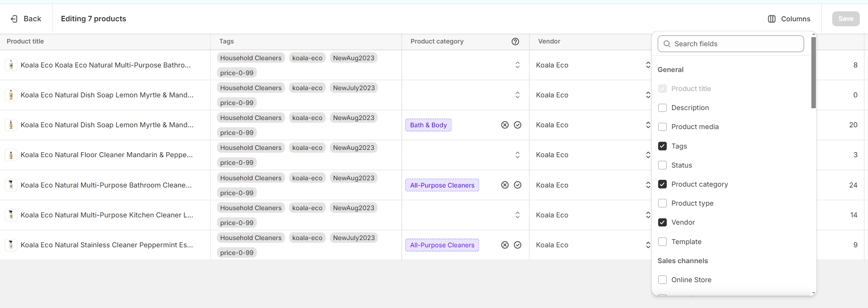Open vendor dropdown for Koala Eco Koala Eco Natural Multi-Purpose Bathro...
This screenshot has height=308, width=868.
click(648, 65)
